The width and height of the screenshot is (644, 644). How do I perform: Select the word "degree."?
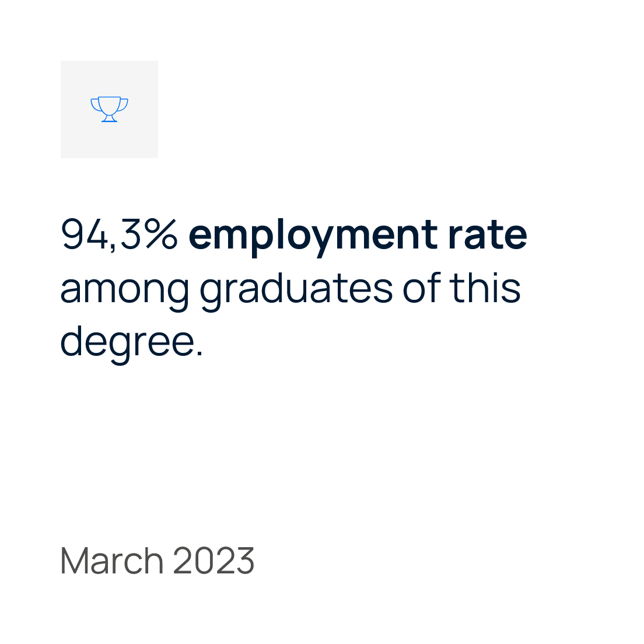coord(132,343)
